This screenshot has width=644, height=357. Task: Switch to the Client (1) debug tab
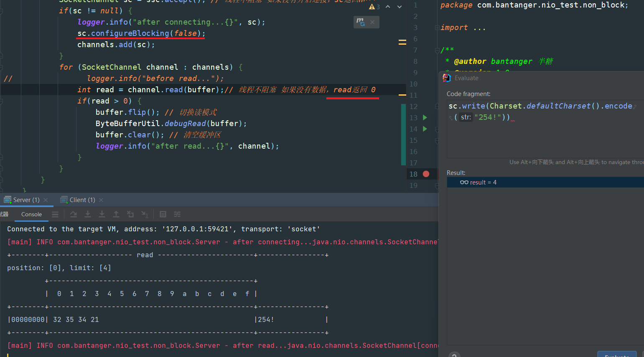pyautogui.click(x=82, y=200)
